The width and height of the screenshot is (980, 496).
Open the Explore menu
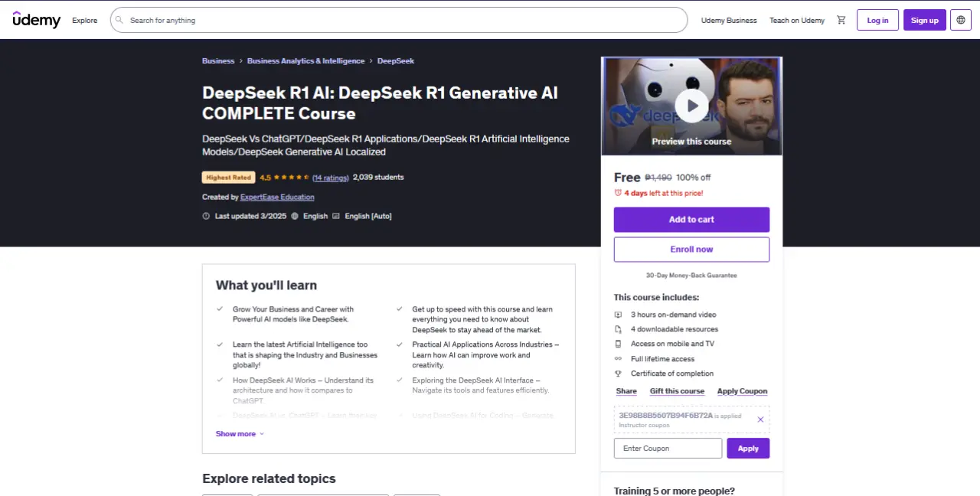(84, 20)
